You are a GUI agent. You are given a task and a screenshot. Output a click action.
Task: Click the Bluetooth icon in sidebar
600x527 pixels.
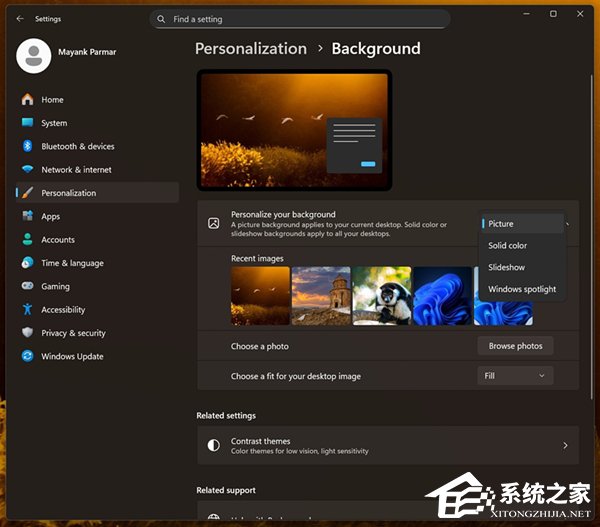point(28,146)
